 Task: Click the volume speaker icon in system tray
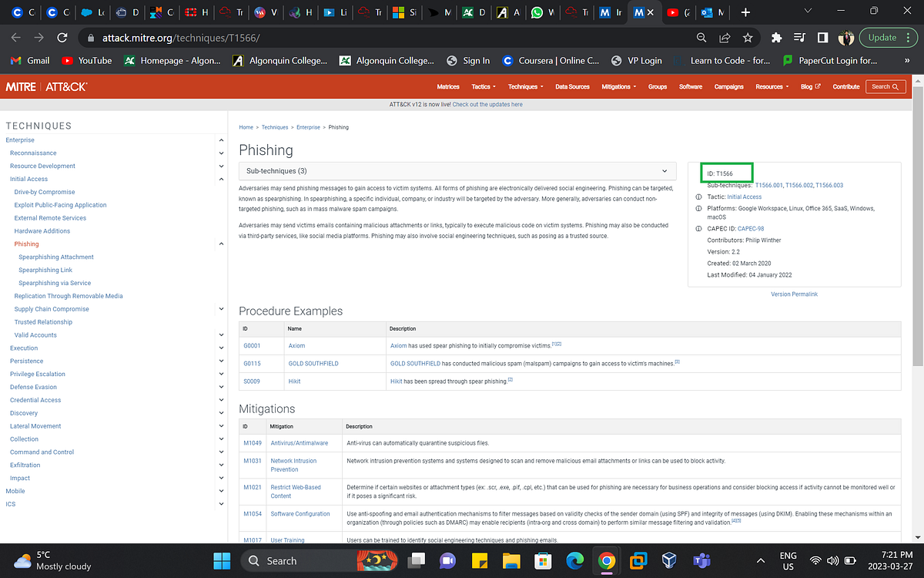[x=833, y=560]
